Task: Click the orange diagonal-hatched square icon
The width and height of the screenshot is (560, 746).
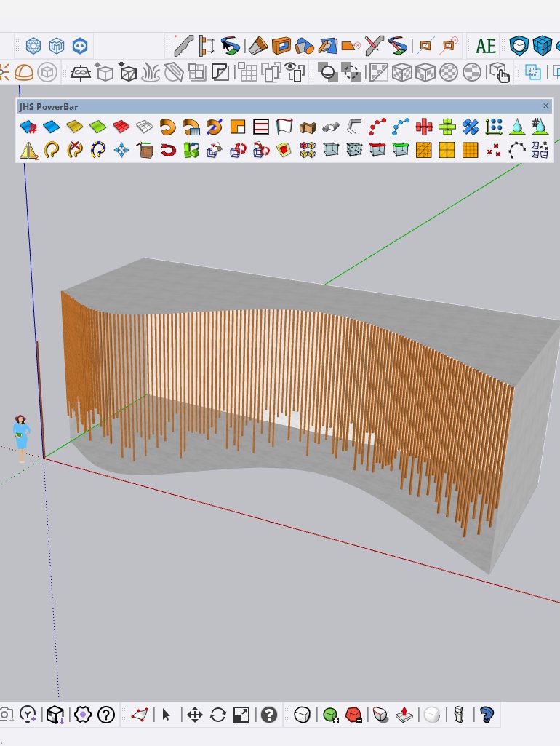Action: (x=423, y=151)
